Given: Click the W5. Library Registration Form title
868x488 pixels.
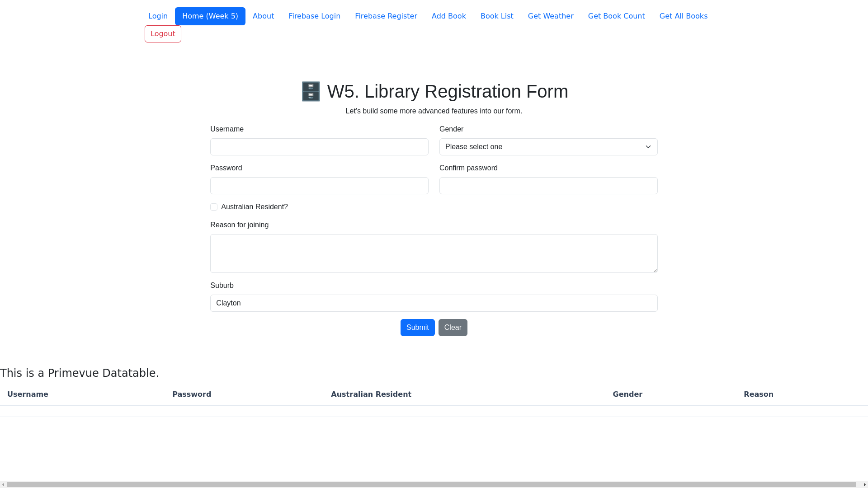Looking at the screenshot, I should [x=448, y=92].
